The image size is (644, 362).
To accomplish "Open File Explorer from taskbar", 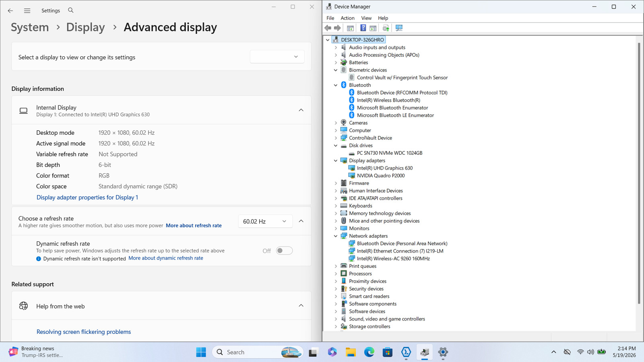I will click(x=351, y=352).
